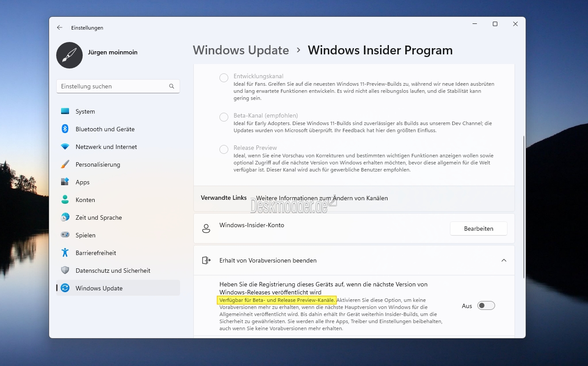Close the Einstellungen window
This screenshot has width=588, height=366.
[x=515, y=24]
